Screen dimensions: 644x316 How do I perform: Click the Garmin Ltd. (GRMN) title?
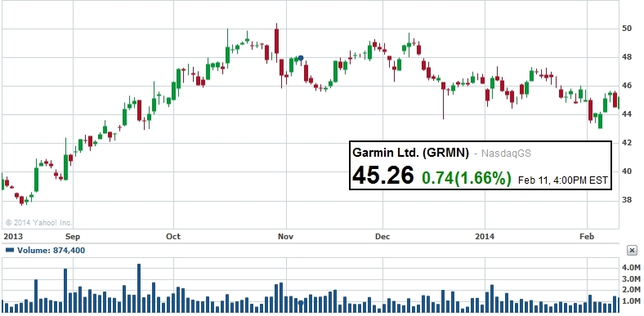tap(410, 153)
